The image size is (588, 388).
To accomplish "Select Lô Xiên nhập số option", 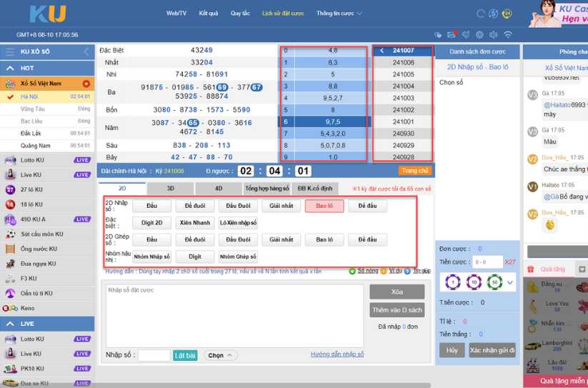I will click(238, 223).
